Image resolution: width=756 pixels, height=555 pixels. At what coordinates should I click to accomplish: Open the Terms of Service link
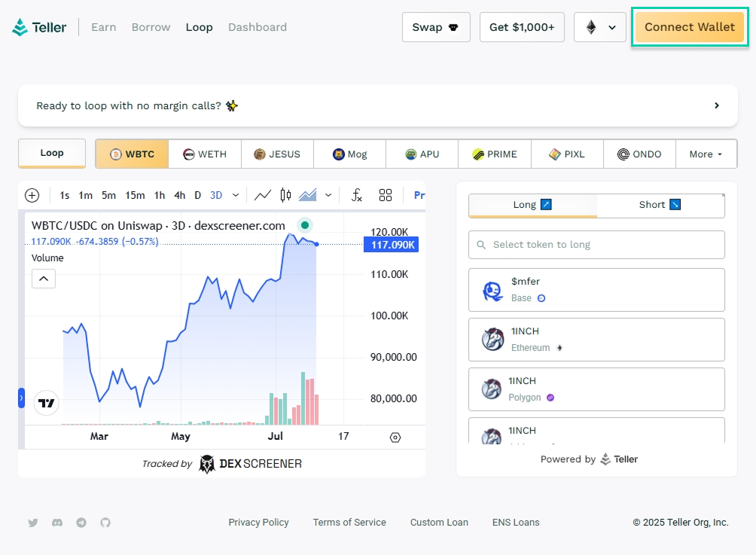tap(349, 523)
